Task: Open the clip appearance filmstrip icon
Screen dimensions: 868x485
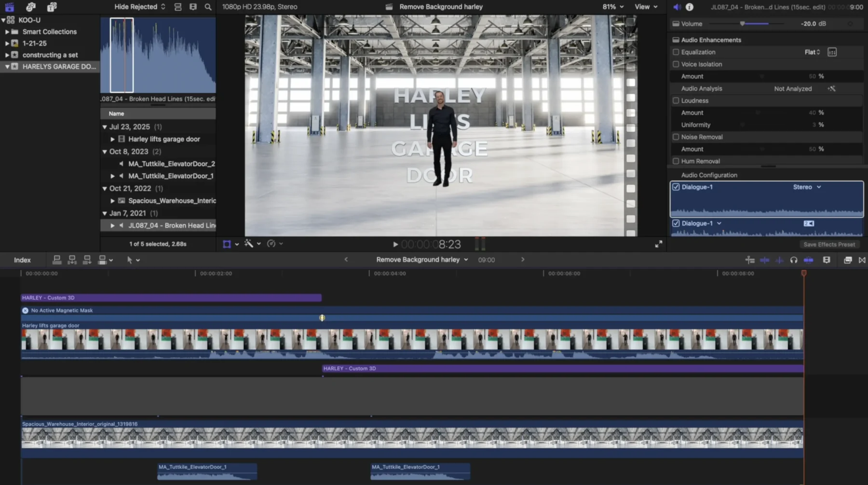Action: [x=827, y=260]
